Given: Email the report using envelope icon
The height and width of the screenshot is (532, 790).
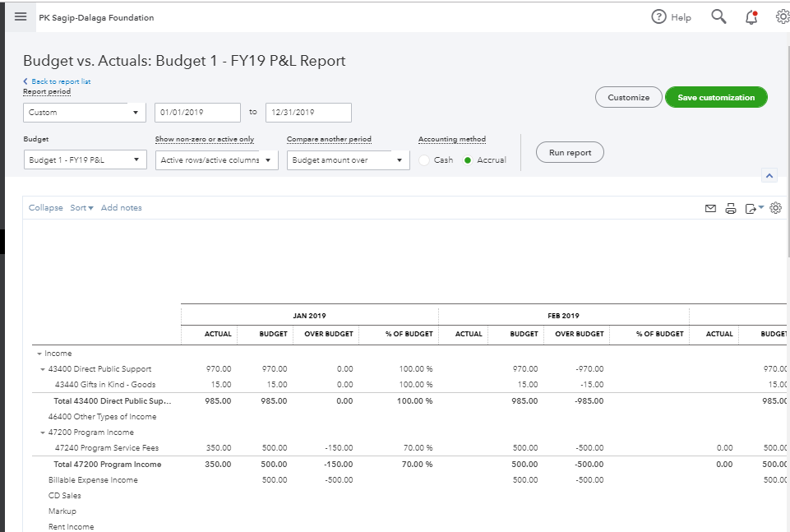Looking at the screenshot, I should coord(710,209).
